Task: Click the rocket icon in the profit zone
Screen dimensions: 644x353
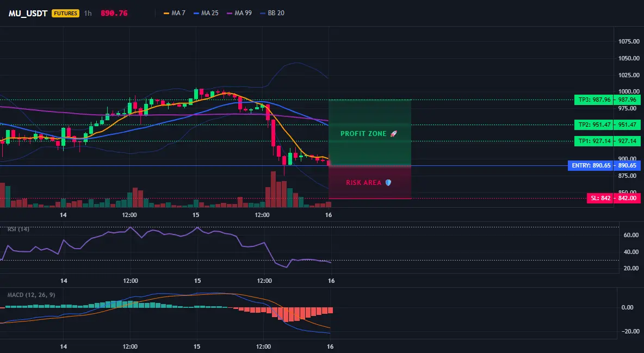Action: 393,134
